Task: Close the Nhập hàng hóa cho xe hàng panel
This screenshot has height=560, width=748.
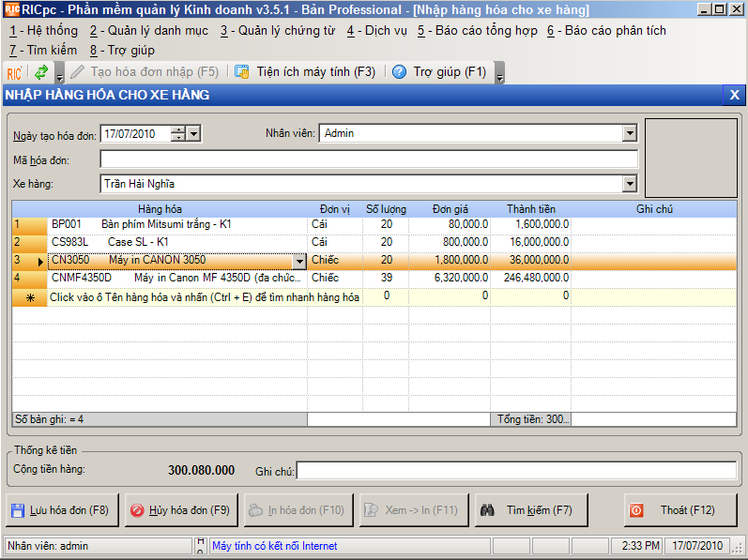Action: [x=735, y=95]
